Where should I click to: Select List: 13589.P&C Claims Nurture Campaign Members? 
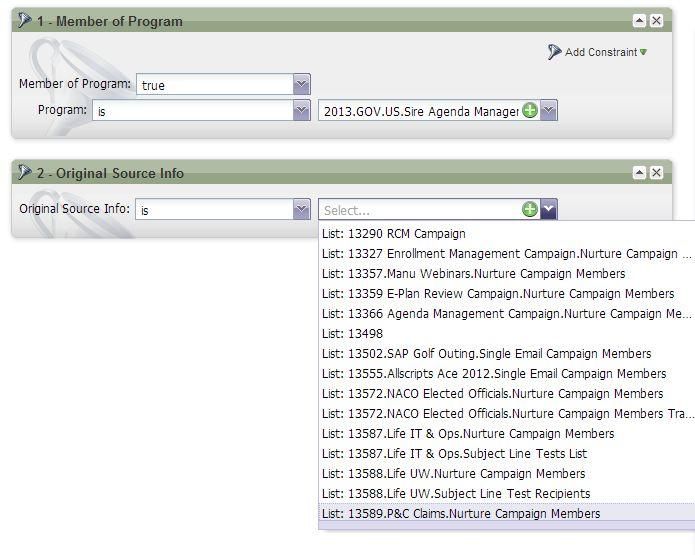[x=461, y=514]
